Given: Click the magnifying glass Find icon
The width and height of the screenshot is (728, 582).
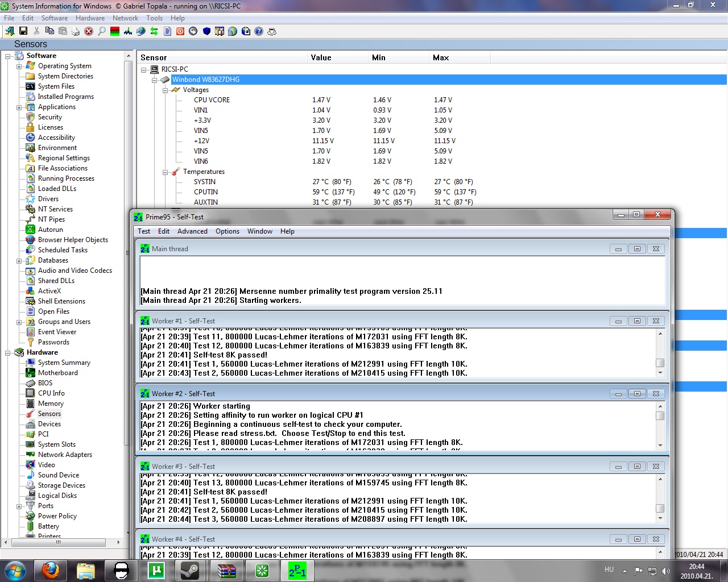Looking at the screenshot, I should 102,31.
